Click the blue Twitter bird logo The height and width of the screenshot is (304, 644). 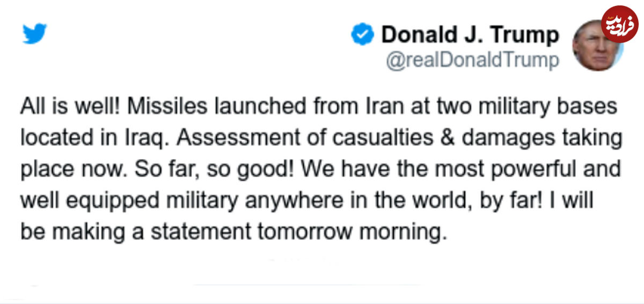[35, 34]
